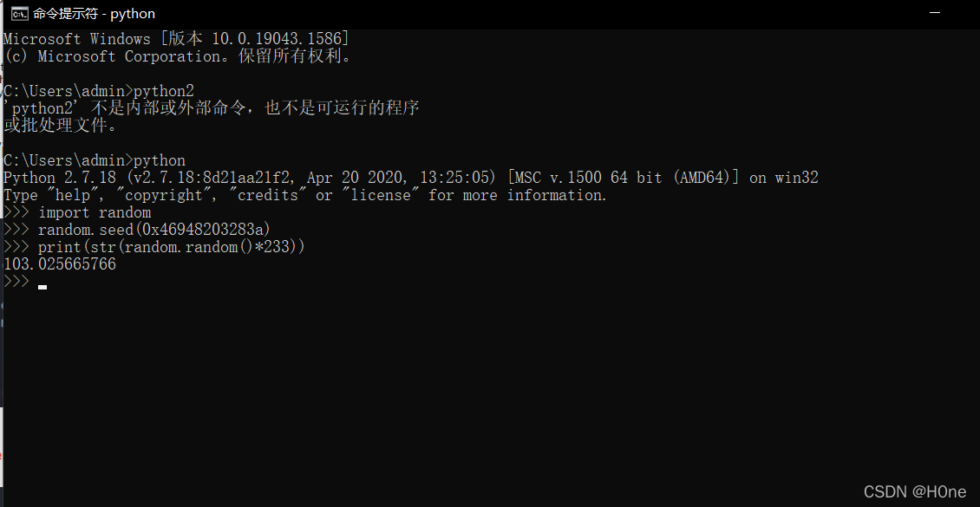Image resolution: width=980 pixels, height=507 pixels.
Task: Click the blinking cursor at the last prompt
Action: point(42,287)
